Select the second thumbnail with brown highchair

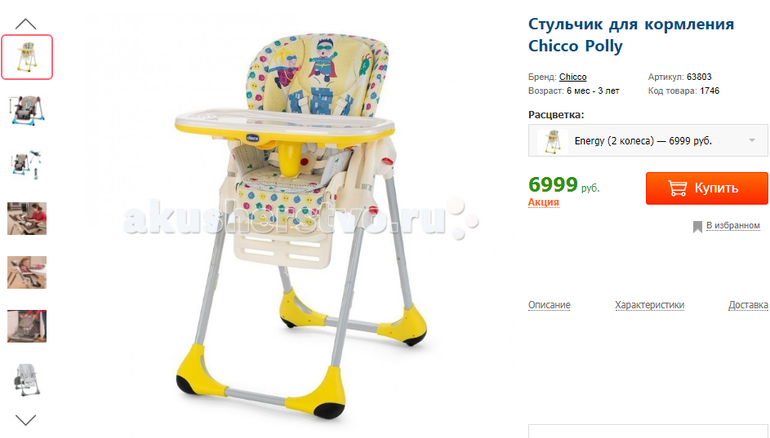tap(27, 110)
